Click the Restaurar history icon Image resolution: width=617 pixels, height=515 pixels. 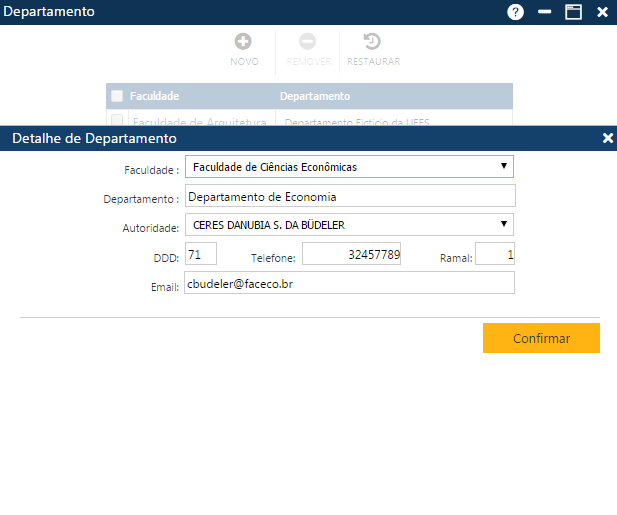[x=372, y=42]
